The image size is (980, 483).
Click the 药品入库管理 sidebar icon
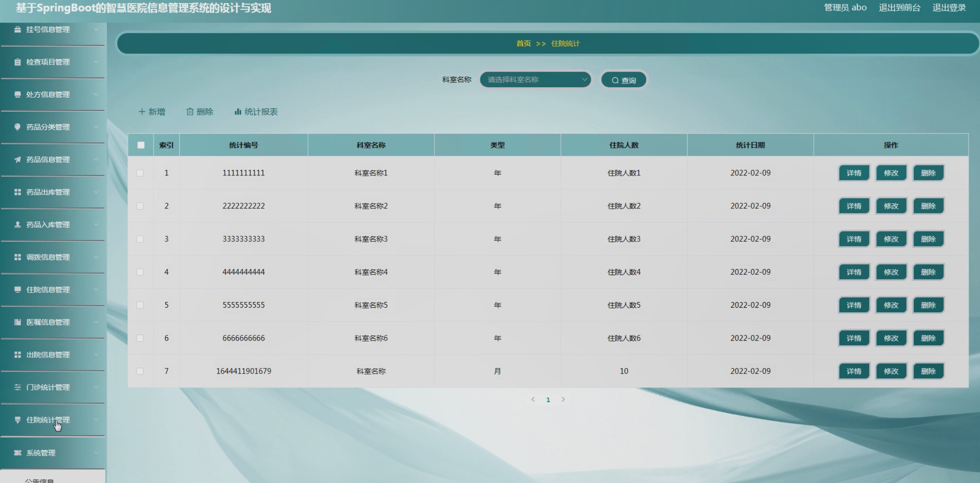(17, 224)
